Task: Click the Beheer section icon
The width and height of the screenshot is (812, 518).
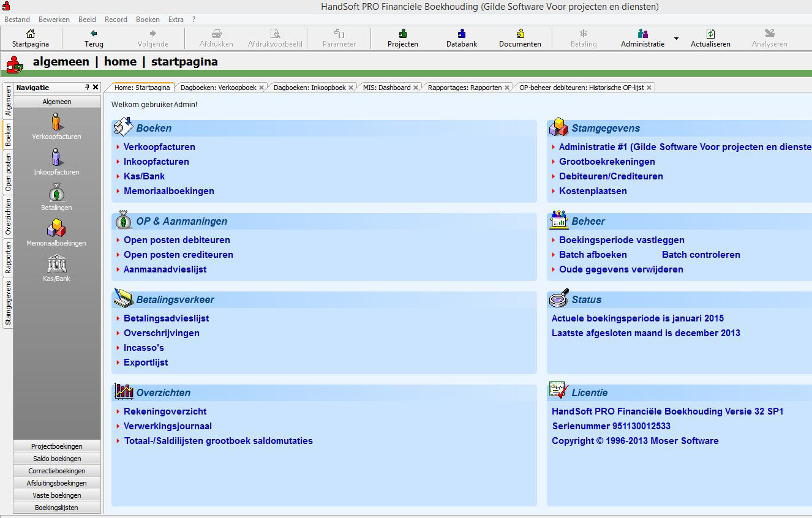Action: click(x=558, y=219)
